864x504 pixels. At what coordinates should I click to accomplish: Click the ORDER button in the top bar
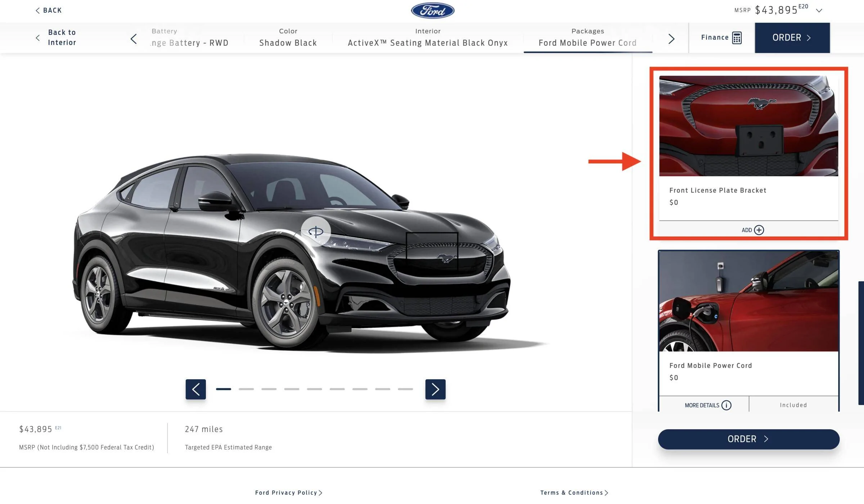792,37
